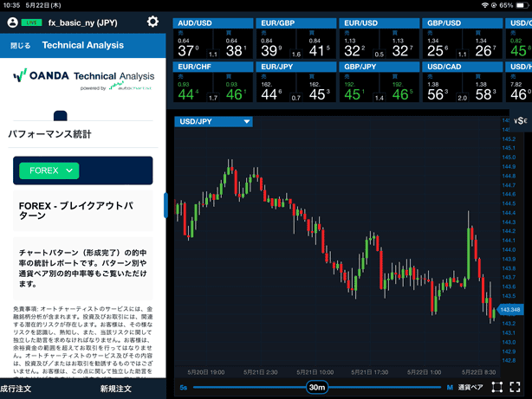Select GBP/USD rate tile header
532x399 pixels.
[463, 23]
